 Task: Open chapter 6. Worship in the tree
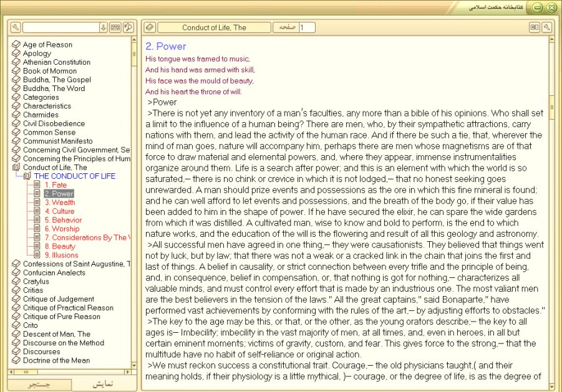62,229
